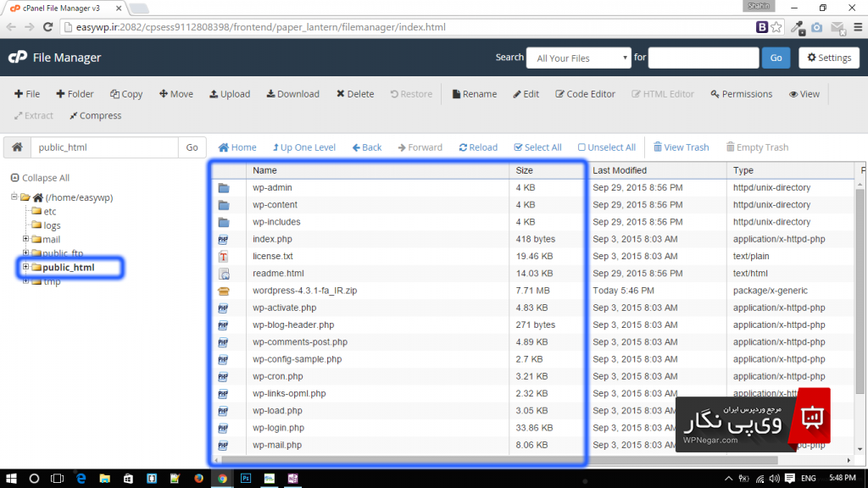Click the search text field
The height and width of the screenshot is (488, 868).
tap(704, 58)
